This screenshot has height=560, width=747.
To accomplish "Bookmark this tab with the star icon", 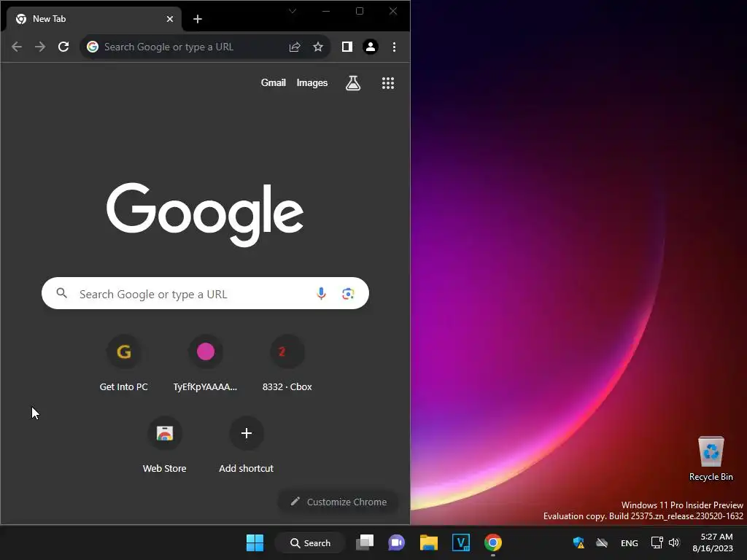I will click(318, 47).
